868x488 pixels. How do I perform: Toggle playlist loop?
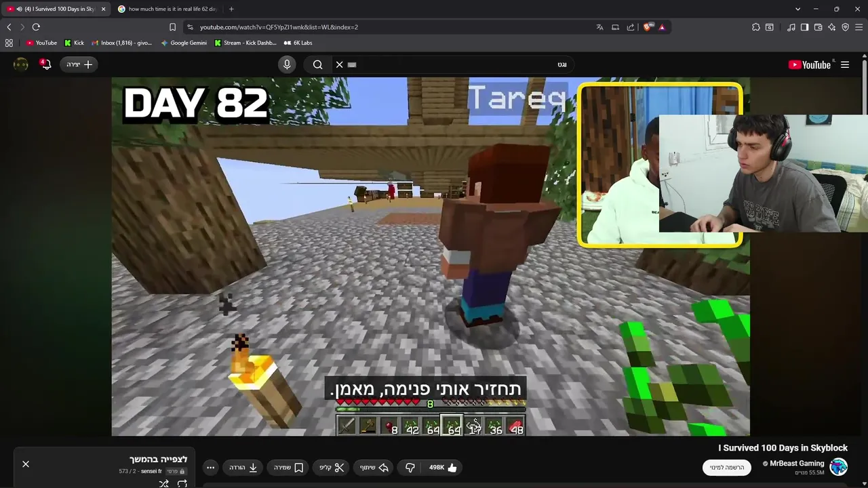point(182,483)
